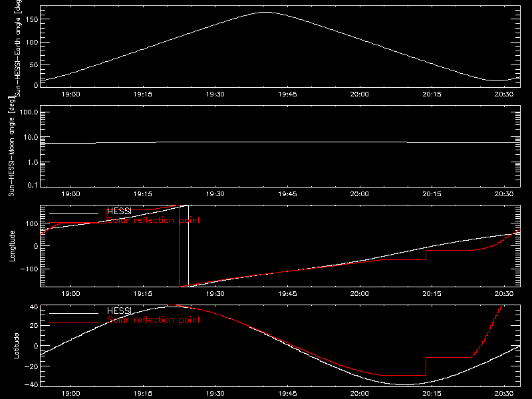Screen dimensions: 532x399
Task: Click 0 tick on Longitude axis
Action: [37, 246]
